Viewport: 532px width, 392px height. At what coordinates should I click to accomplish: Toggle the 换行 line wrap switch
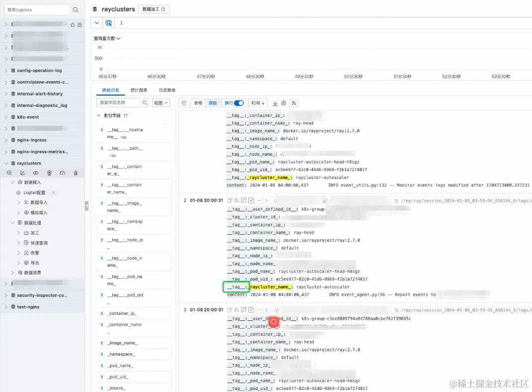pyautogui.click(x=239, y=103)
